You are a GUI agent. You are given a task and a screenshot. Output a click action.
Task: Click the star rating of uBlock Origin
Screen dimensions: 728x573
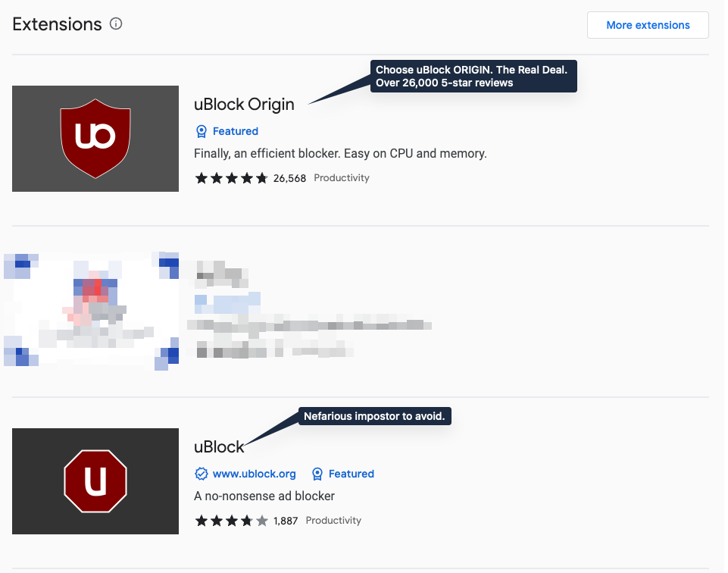click(x=231, y=178)
